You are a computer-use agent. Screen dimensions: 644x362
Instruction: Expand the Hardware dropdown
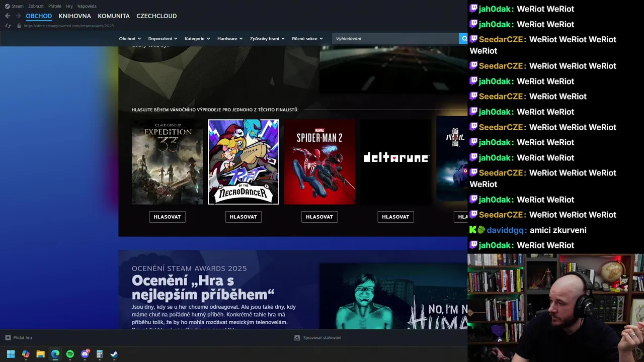point(230,39)
